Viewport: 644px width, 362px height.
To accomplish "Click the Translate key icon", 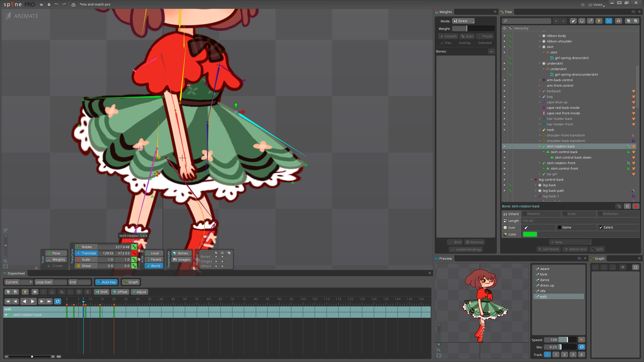I will [x=134, y=253].
